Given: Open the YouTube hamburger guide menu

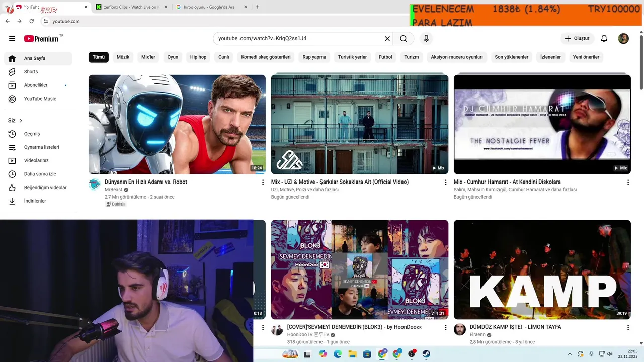Looking at the screenshot, I should 12,39.
